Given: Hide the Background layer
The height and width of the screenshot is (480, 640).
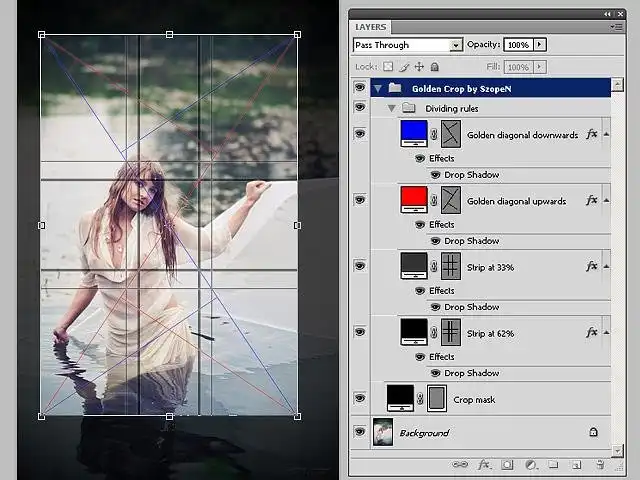Looking at the screenshot, I should (x=360, y=432).
